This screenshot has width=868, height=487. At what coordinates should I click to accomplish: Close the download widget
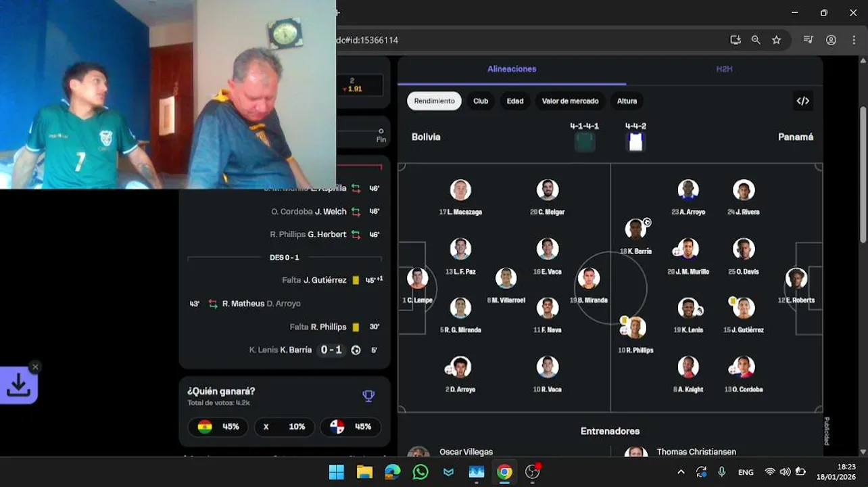pos(35,367)
